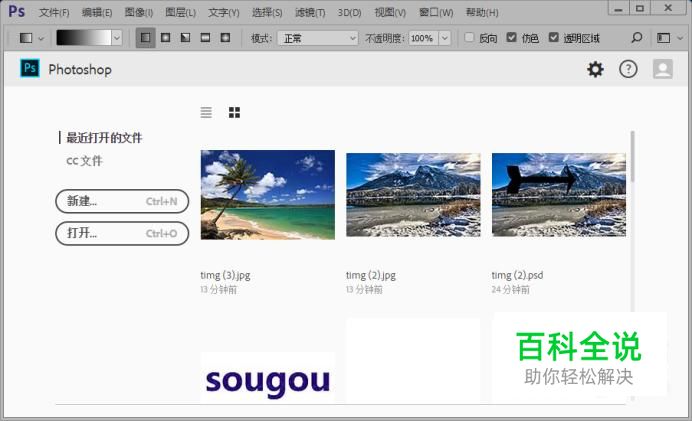
Task: Open the gradient preset picker arrow
Action: [117, 38]
